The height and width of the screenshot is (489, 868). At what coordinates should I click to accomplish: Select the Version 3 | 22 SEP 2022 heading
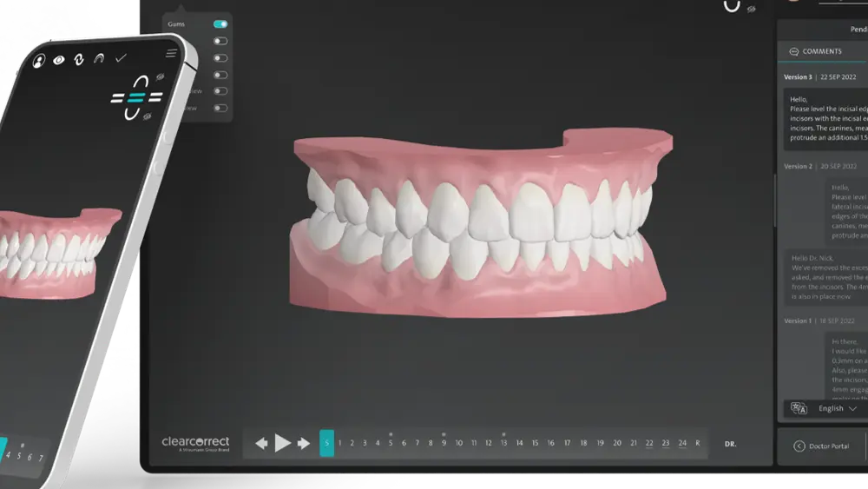pyautogui.click(x=820, y=77)
